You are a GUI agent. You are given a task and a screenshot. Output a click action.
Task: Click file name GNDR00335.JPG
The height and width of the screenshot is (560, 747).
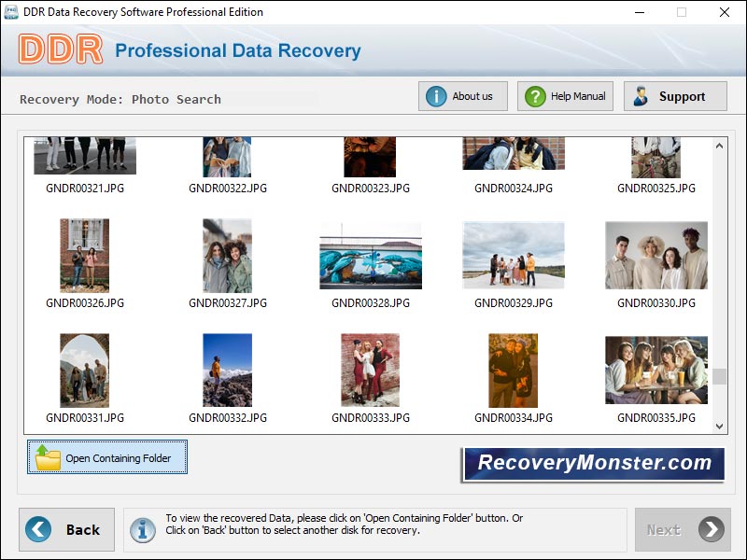click(x=656, y=417)
